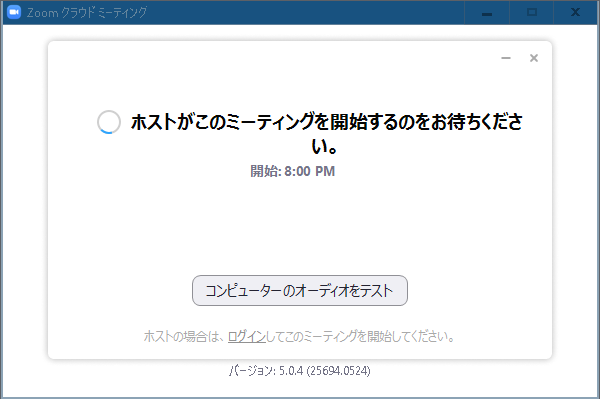
Task: Test computer audio button
Action: 300,291
